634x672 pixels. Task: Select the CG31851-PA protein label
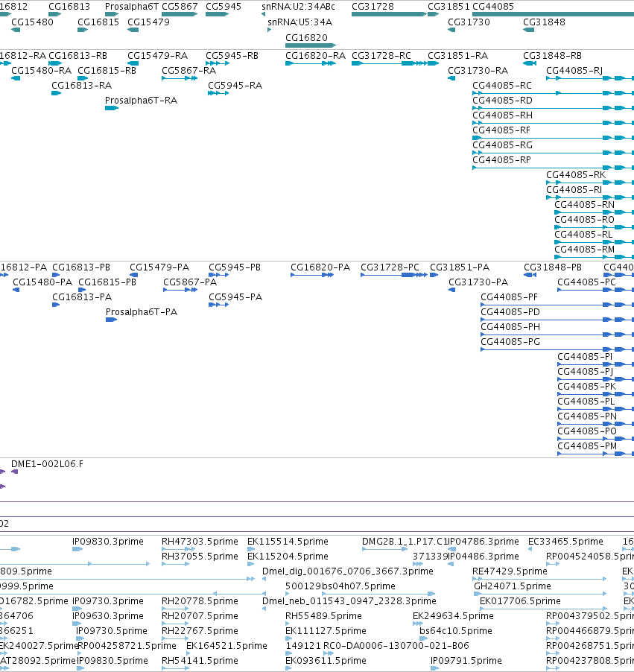coord(460,267)
